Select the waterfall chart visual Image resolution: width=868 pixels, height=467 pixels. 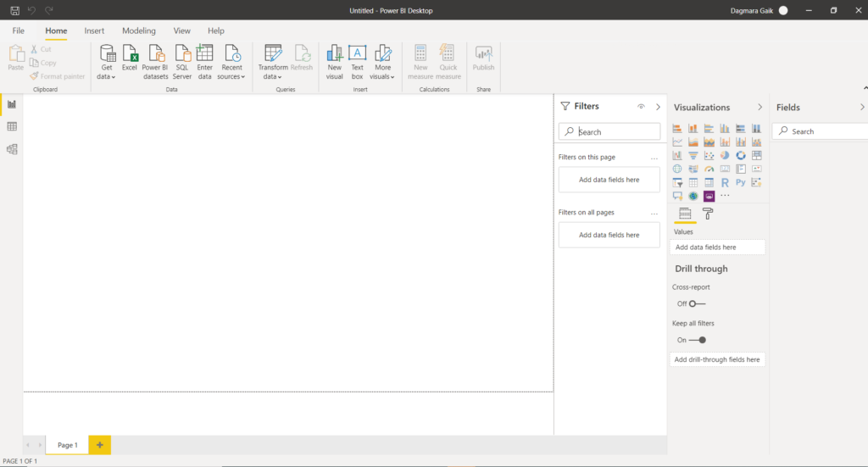[x=677, y=155]
